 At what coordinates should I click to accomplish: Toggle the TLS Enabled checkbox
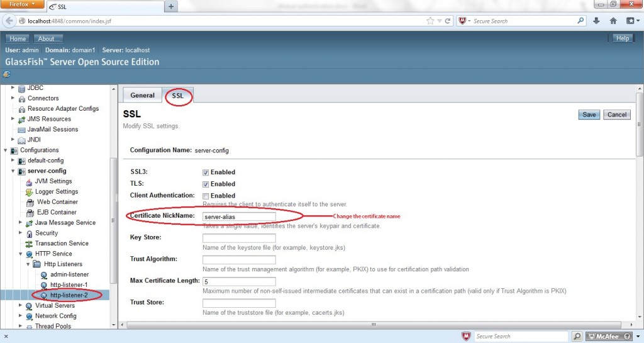[x=206, y=184]
